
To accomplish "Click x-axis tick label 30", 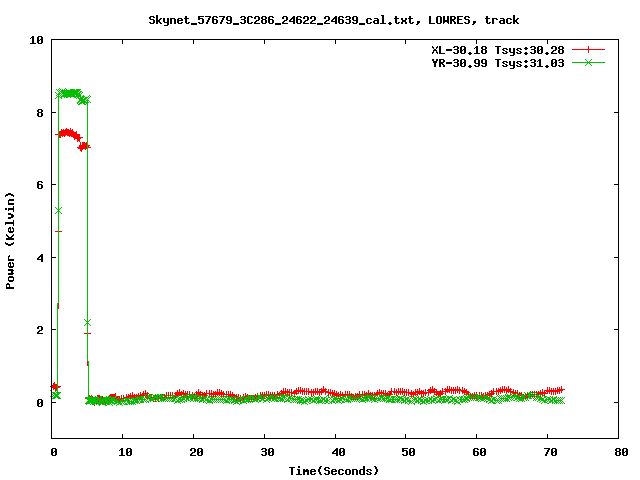I will point(267,452).
